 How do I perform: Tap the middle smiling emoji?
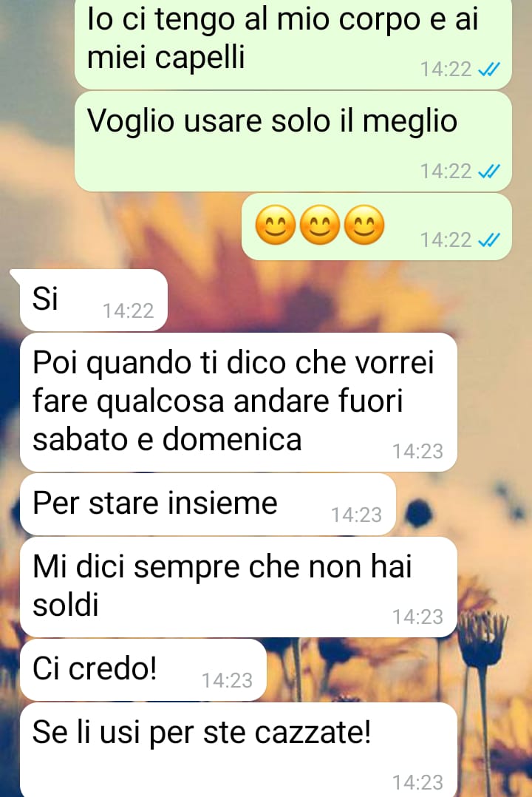coord(320,225)
